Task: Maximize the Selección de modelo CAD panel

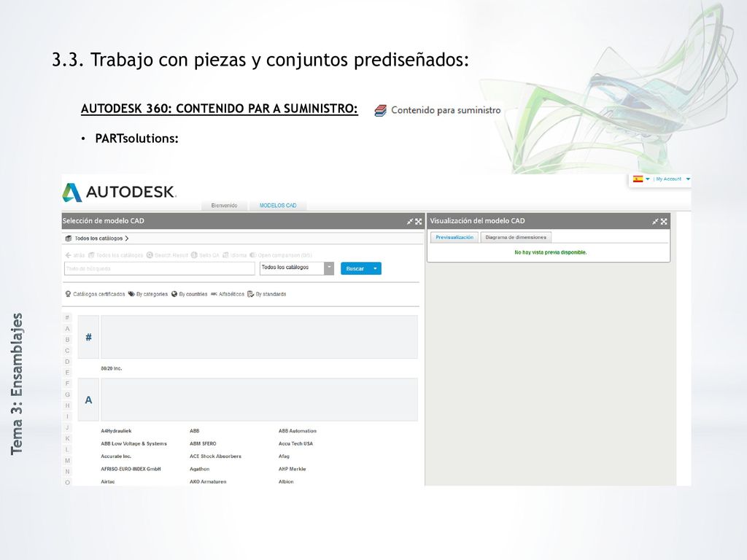Action: 418,222
